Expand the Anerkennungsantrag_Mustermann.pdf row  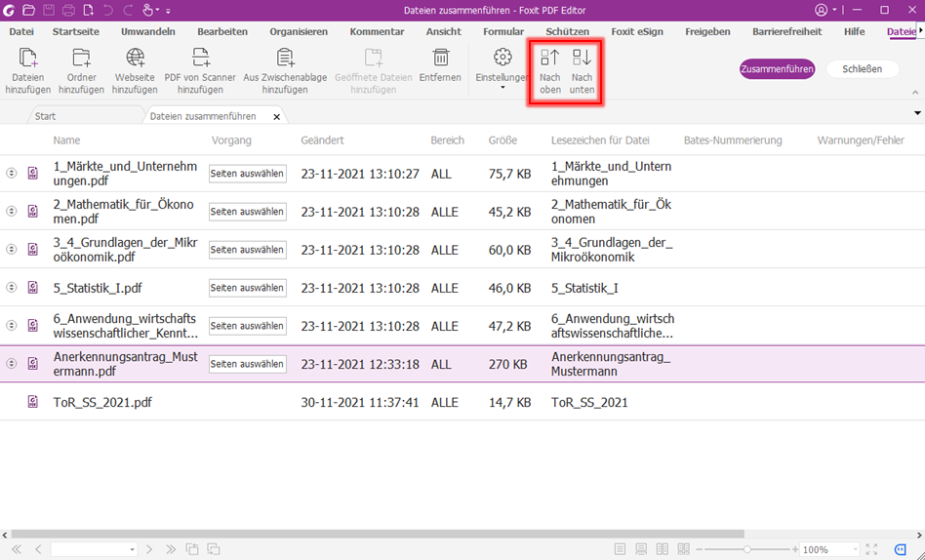click(x=11, y=364)
